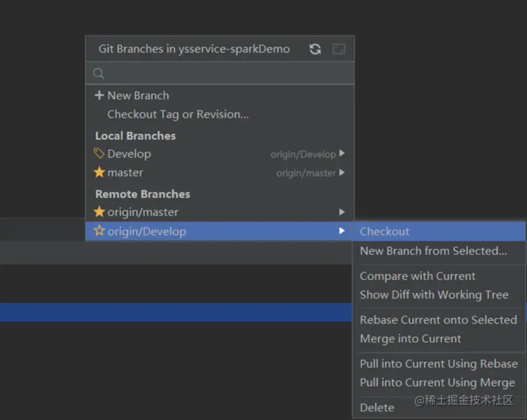Click the search magnifier icon
Viewport: 527px width, 420px height.
click(98, 73)
